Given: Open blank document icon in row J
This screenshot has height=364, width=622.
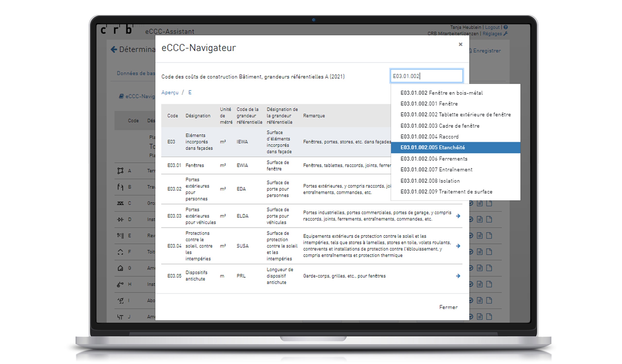Looking at the screenshot, I should point(489,317).
